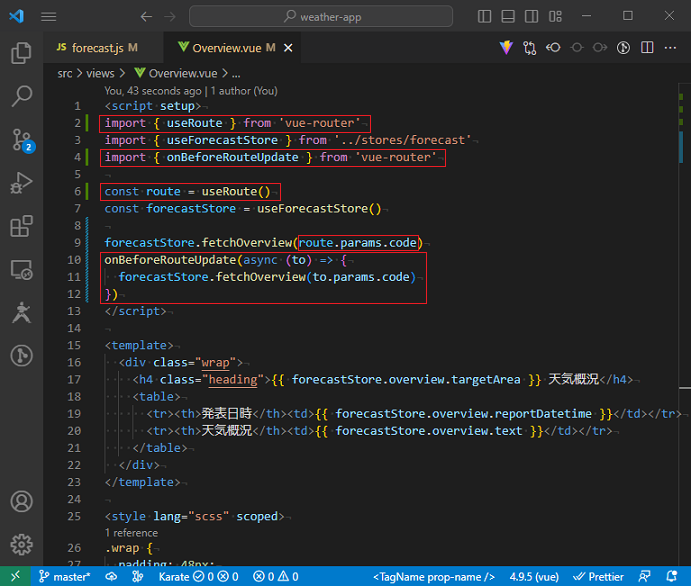Close the Overview.vue tab
This screenshot has height=586, width=691.
tap(288, 48)
